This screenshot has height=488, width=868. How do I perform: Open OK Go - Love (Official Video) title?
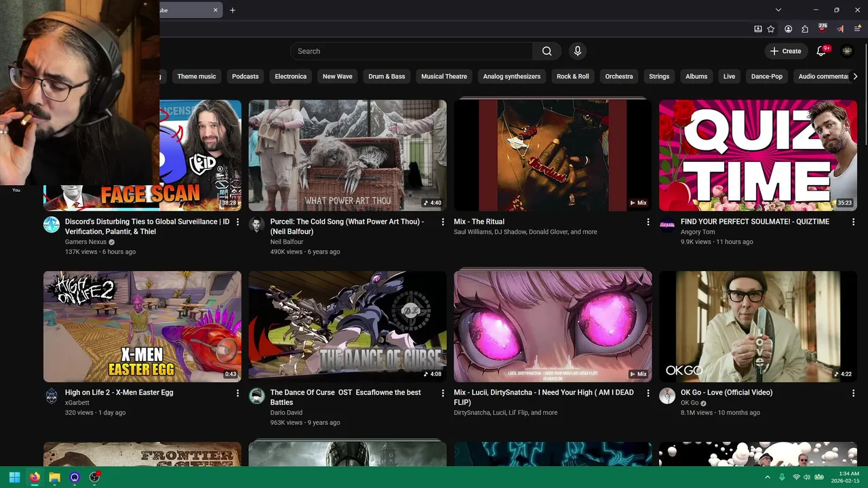pyautogui.click(x=726, y=392)
